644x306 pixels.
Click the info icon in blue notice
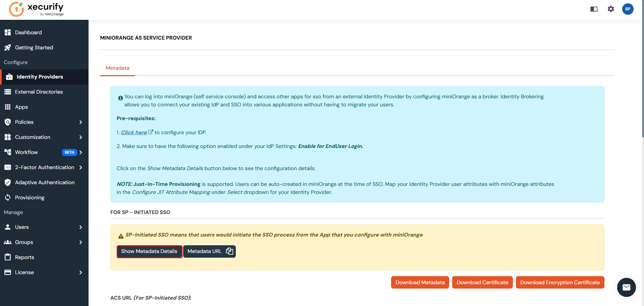pyautogui.click(x=120, y=98)
